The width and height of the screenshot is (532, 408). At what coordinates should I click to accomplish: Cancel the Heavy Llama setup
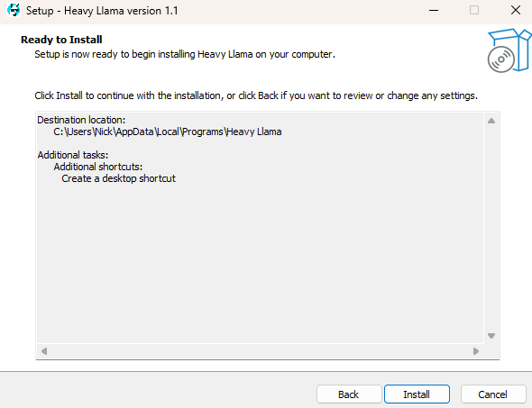pyautogui.click(x=493, y=394)
